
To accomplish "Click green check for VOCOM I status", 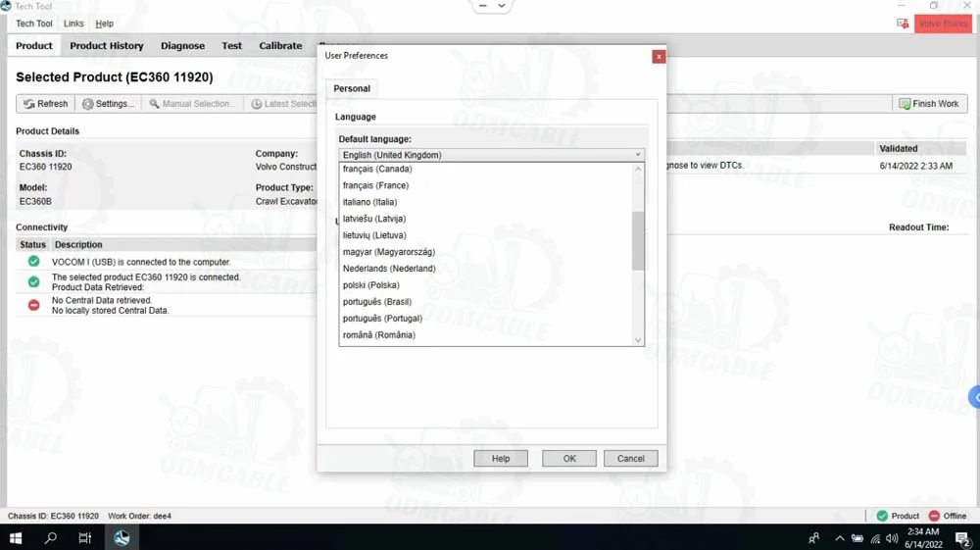I will click(x=33, y=261).
